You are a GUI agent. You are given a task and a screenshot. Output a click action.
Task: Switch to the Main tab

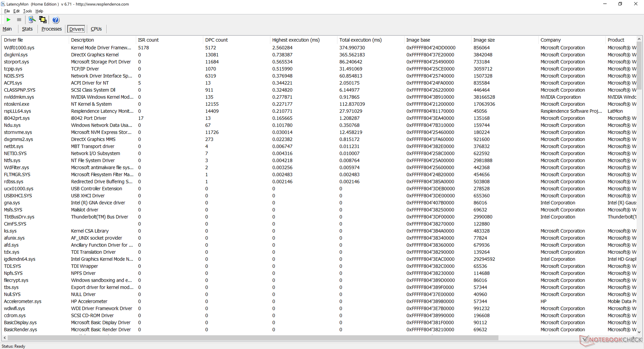pos(7,29)
